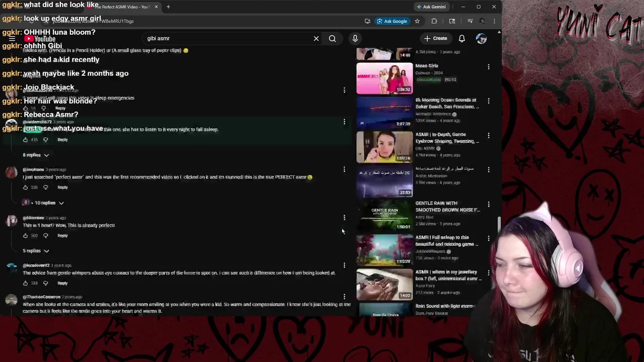Click @imotrone's profile picture
The width and height of the screenshot is (644, 362).
pos(11,173)
